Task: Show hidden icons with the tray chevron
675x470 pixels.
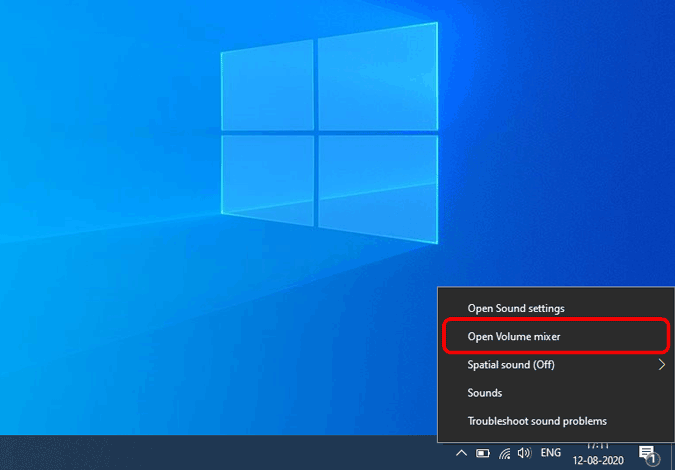Action: [461, 453]
